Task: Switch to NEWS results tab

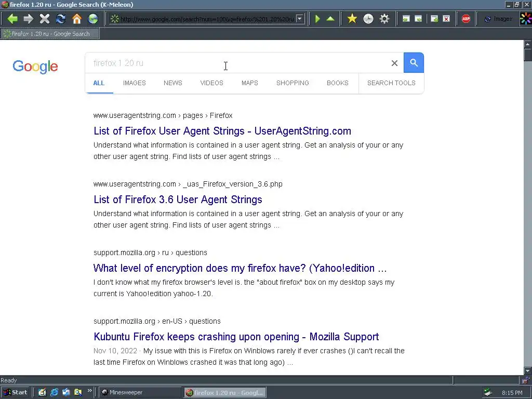Action: [x=172, y=83]
